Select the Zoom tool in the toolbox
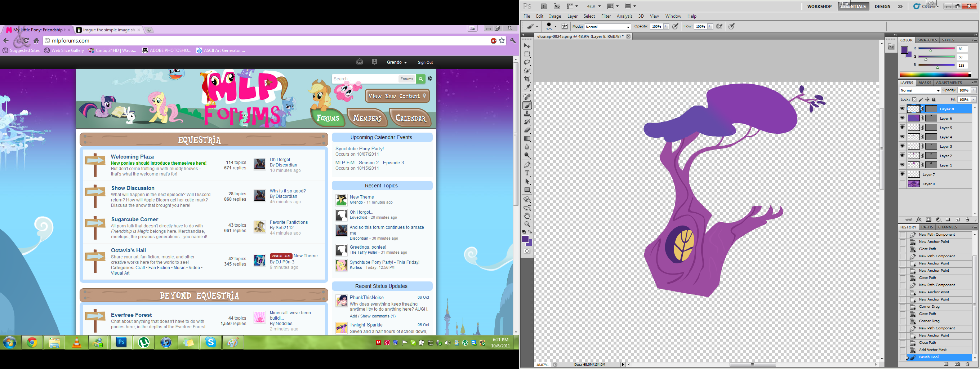The image size is (980, 369). (527, 224)
